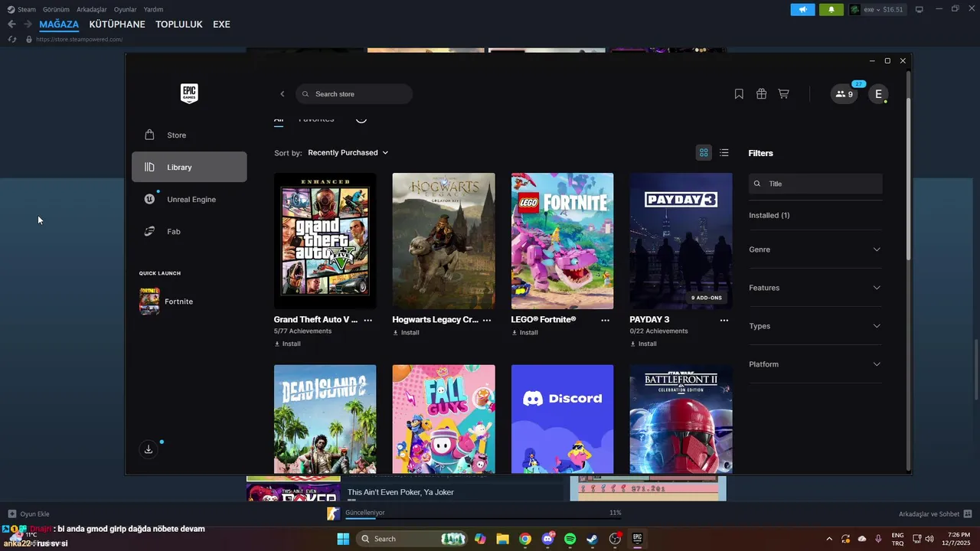This screenshot has height=551, width=980.
Task: Switch library to grid view
Action: tap(704, 152)
